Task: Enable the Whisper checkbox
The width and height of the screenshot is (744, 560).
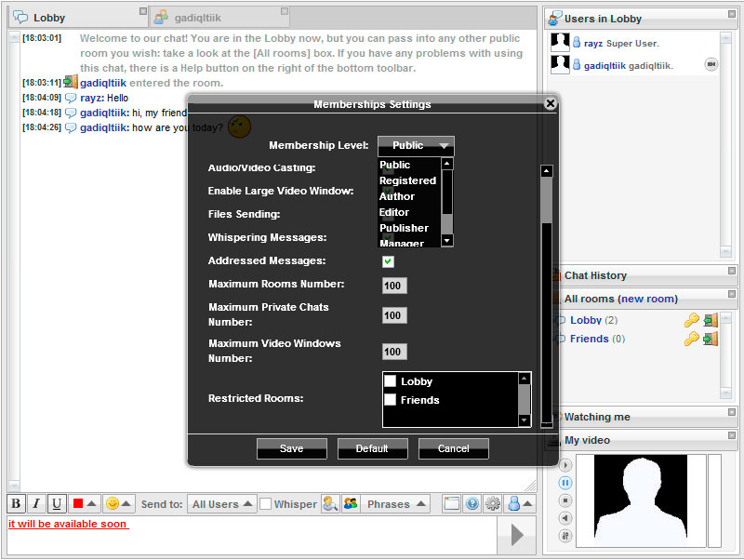Action: (266, 504)
